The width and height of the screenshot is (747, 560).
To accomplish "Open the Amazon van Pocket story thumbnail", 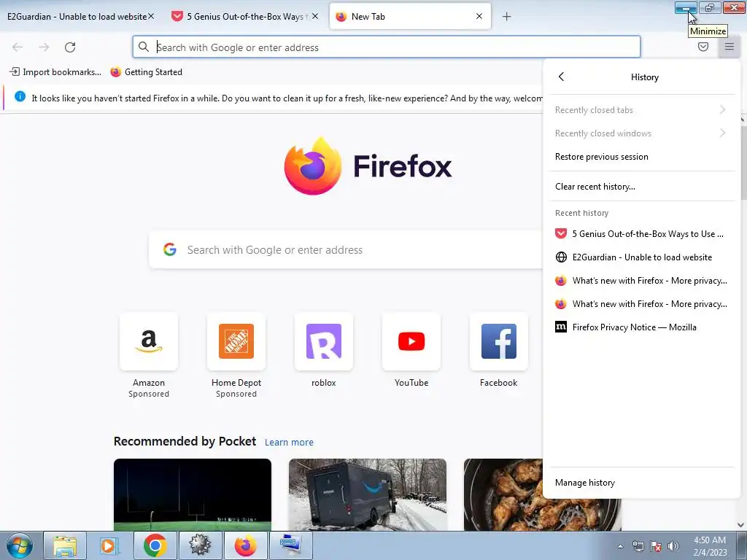I will (x=368, y=495).
